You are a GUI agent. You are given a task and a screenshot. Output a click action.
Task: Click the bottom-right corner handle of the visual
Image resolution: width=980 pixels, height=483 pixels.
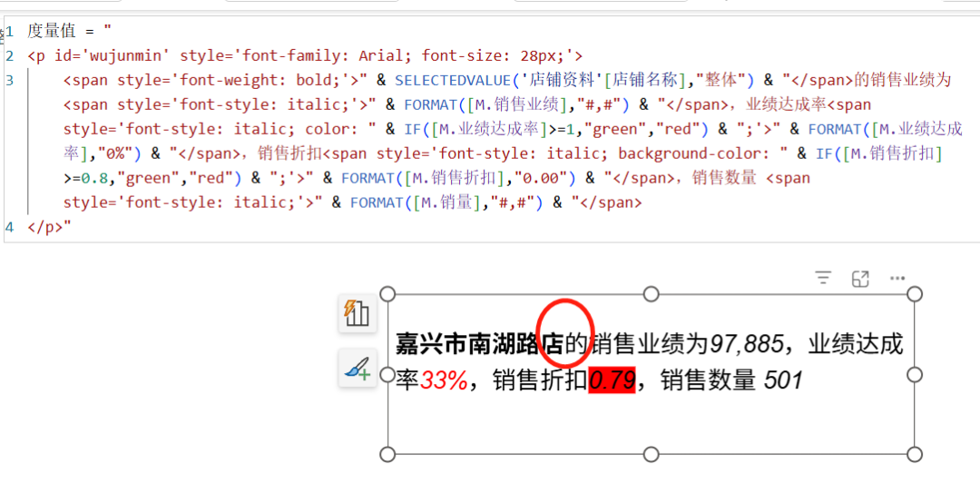[x=915, y=455]
